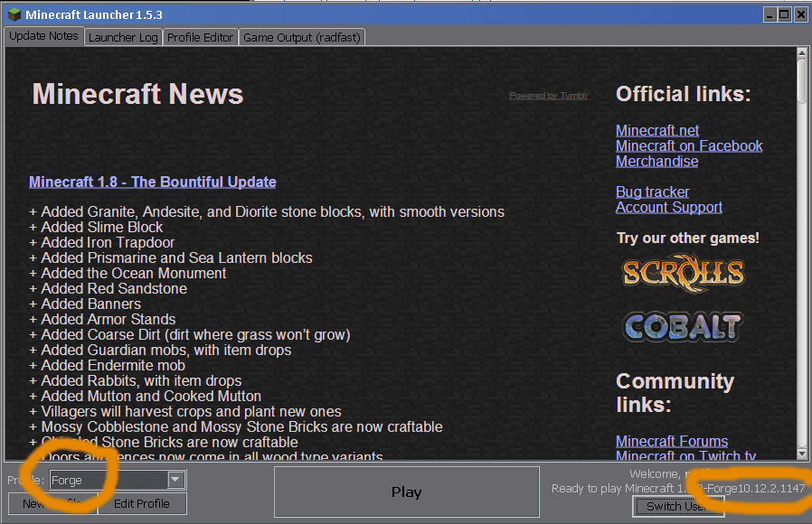Open the Bug tracker link
Image resolution: width=812 pixels, height=524 pixels.
click(x=652, y=192)
